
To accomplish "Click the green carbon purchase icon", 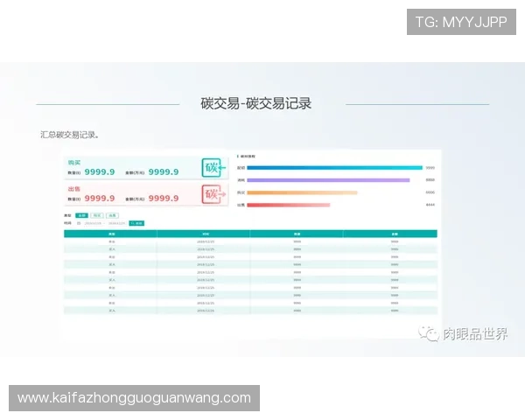I will click(x=213, y=167).
